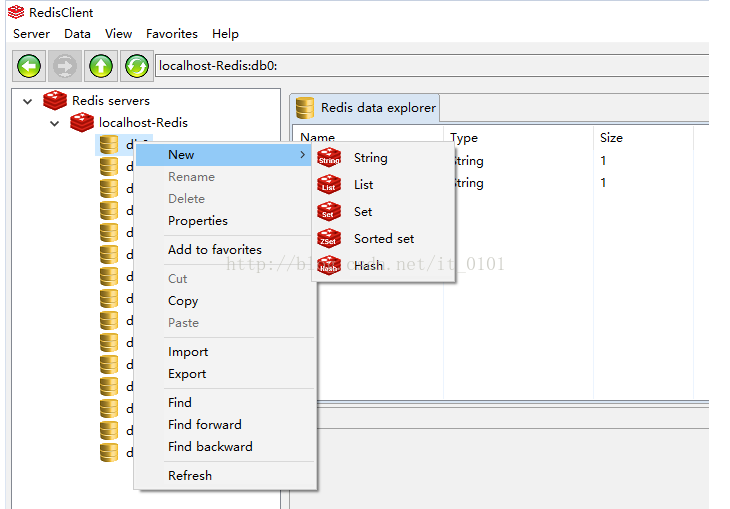Collapse the localhost-Redis tree node

pyautogui.click(x=55, y=123)
